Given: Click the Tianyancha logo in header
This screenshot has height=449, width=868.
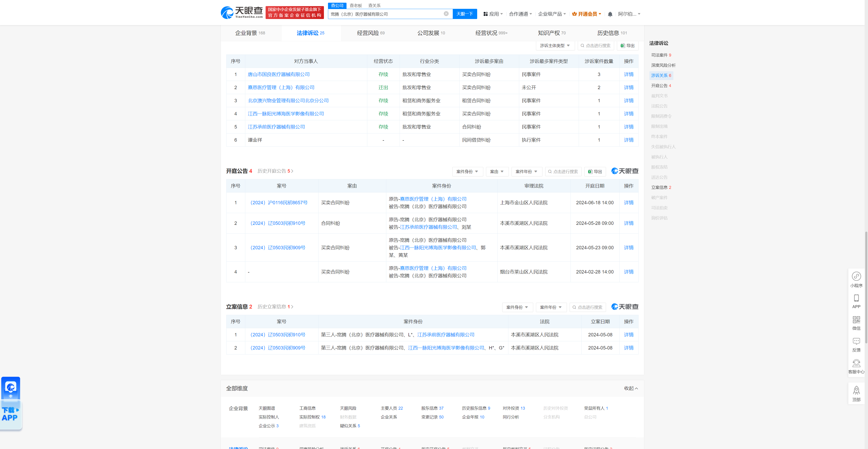Looking at the screenshot, I should tap(242, 12).
